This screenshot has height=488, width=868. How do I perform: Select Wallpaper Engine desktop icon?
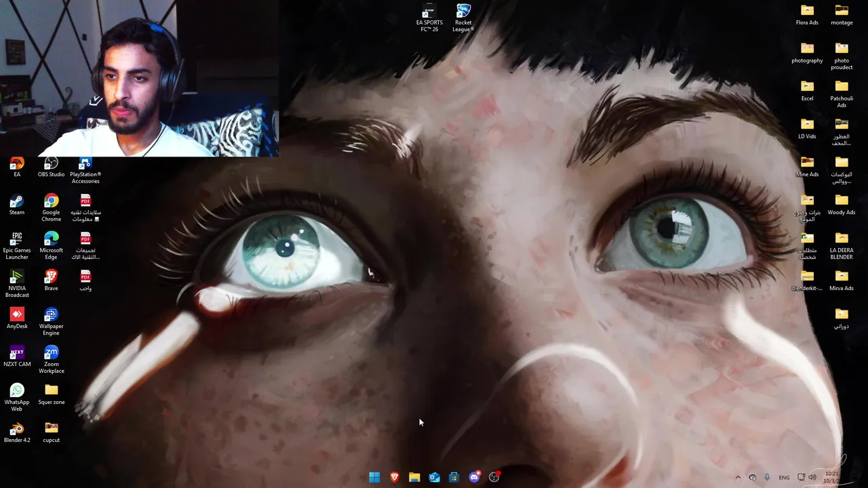pyautogui.click(x=52, y=322)
